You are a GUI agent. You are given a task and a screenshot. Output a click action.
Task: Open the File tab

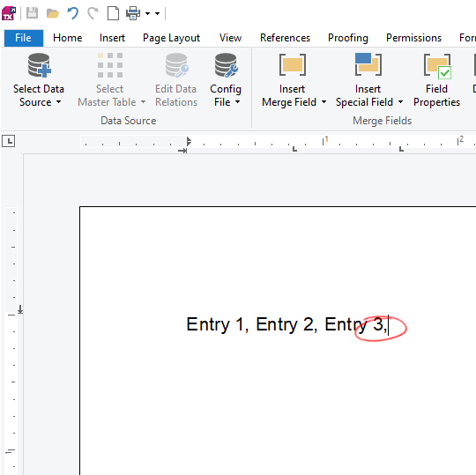tap(24, 38)
